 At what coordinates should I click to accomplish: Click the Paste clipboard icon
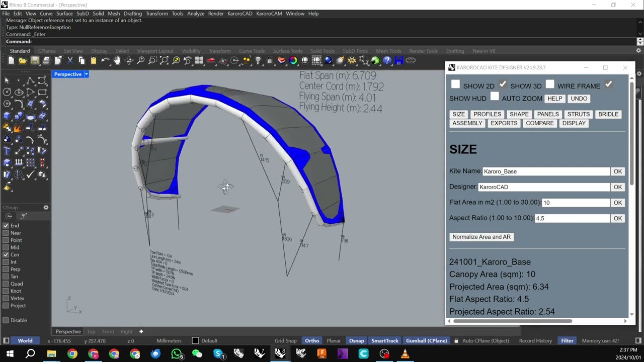(x=94, y=61)
